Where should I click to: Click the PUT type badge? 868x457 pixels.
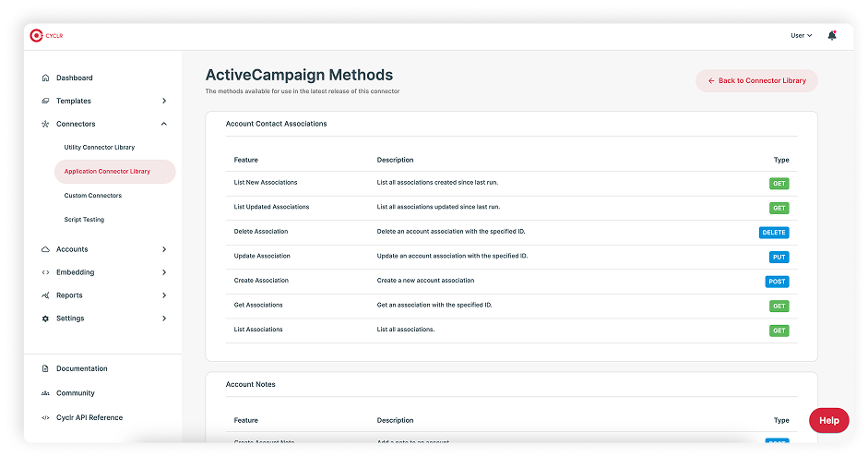pos(779,257)
